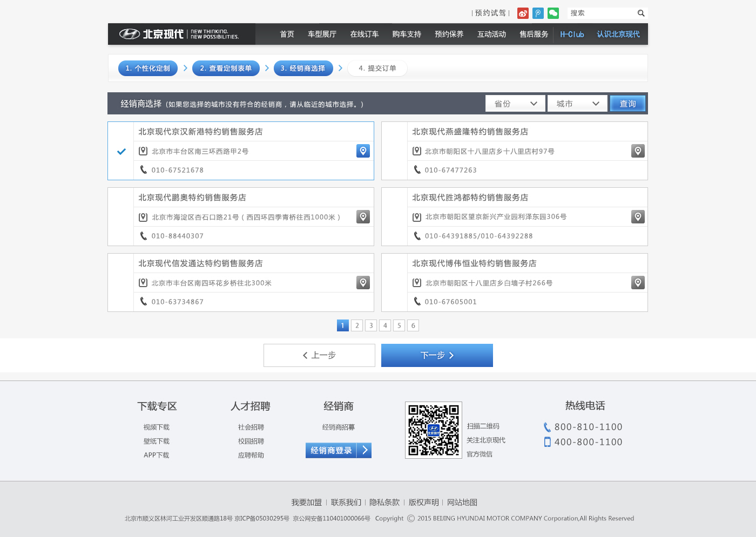
Task: Go to step 1 个性化定制
Action: pyautogui.click(x=148, y=68)
